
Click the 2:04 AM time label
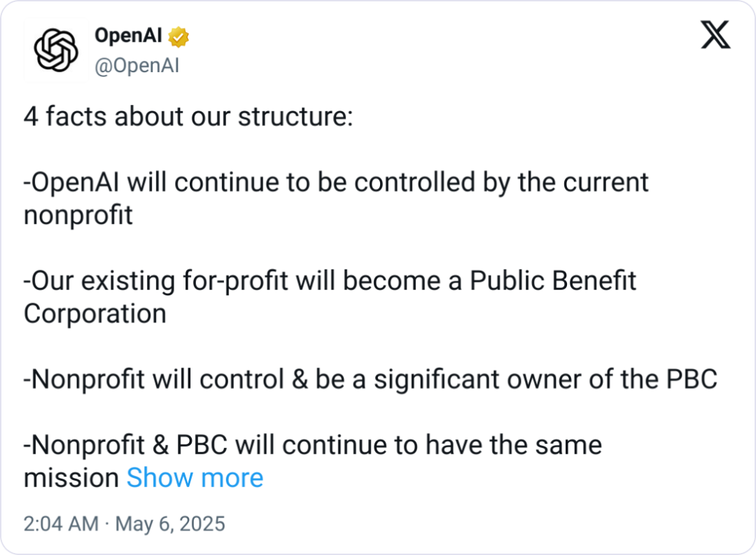(x=62, y=524)
